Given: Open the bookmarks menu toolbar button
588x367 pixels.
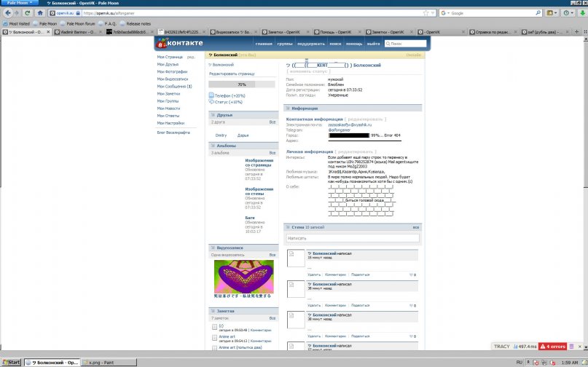Looking at the screenshot, I should click(x=552, y=13).
